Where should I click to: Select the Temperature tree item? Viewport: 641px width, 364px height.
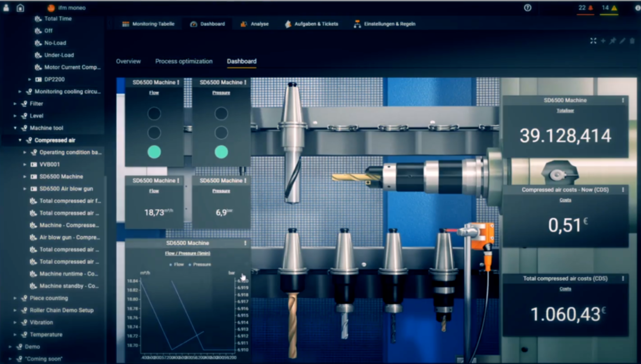(41, 335)
